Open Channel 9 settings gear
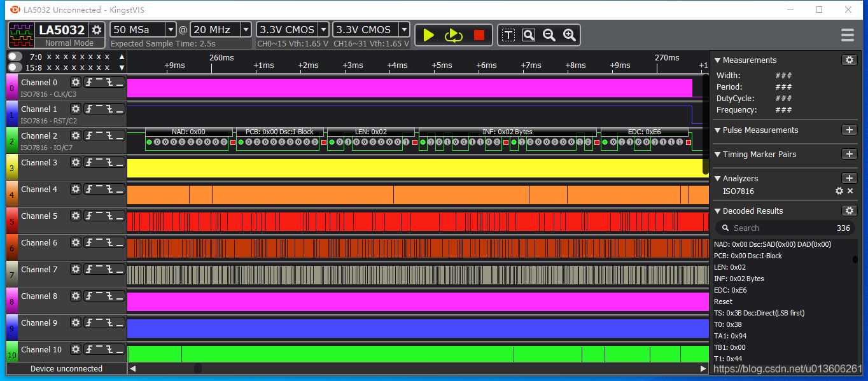Viewport: 868px width, 381px height. pyautogui.click(x=76, y=322)
